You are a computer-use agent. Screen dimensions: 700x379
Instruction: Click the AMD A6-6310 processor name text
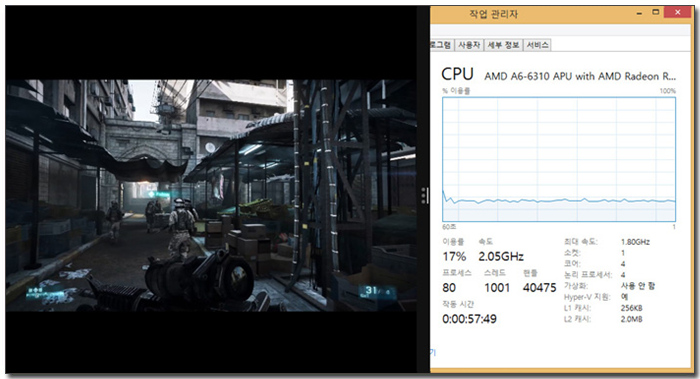580,76
